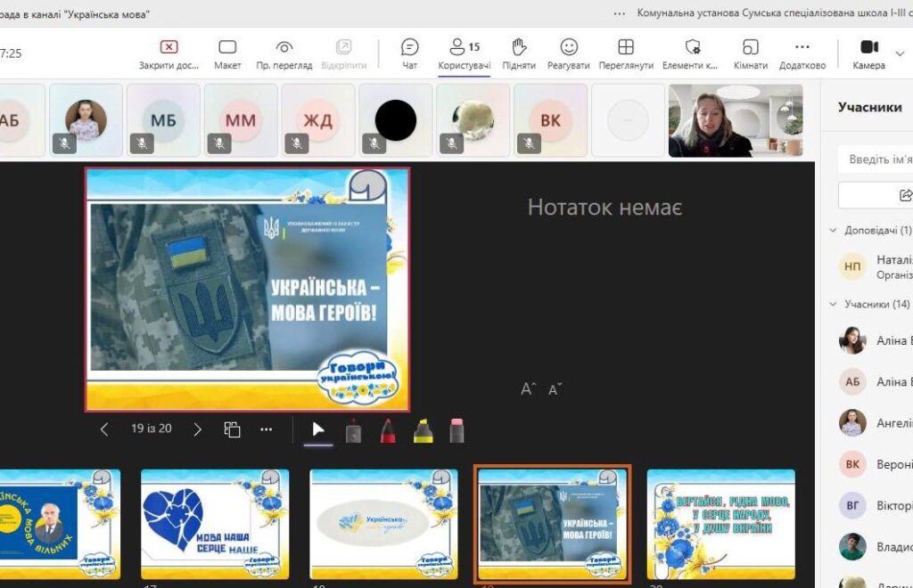The width and height of the screenshot is (913, 588).
Task: Go to the next slide arrow
Action: pyautogui.click(x=198, y=429)
